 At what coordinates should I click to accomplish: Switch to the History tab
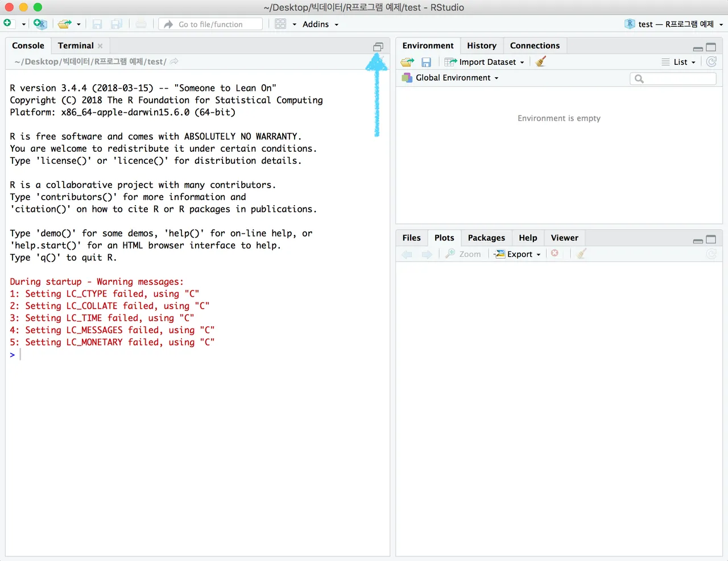point(482,45)
